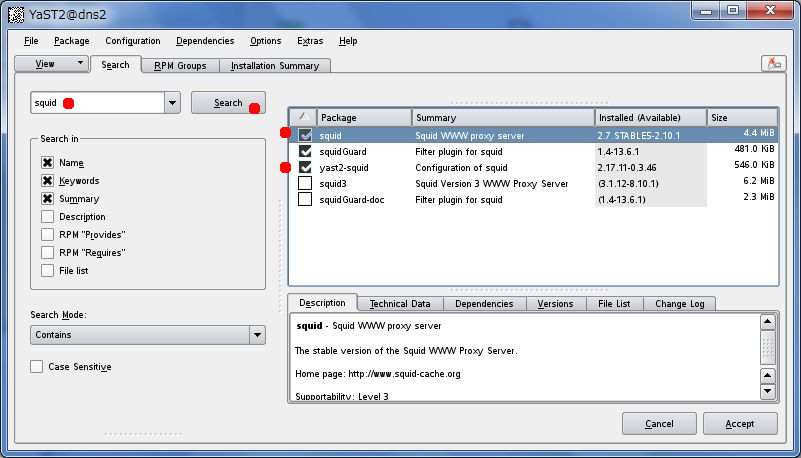
Task: Open the Configuration menu
Action: [133, 41]
